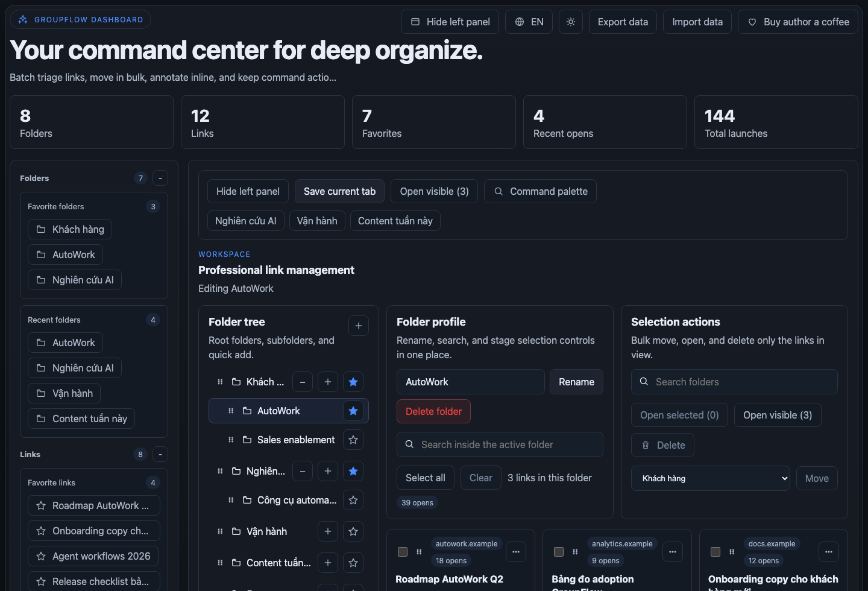The height and width of the screenshot is (591, 868).
Task: Click Open selected (0) button
Action: (679, 415)
